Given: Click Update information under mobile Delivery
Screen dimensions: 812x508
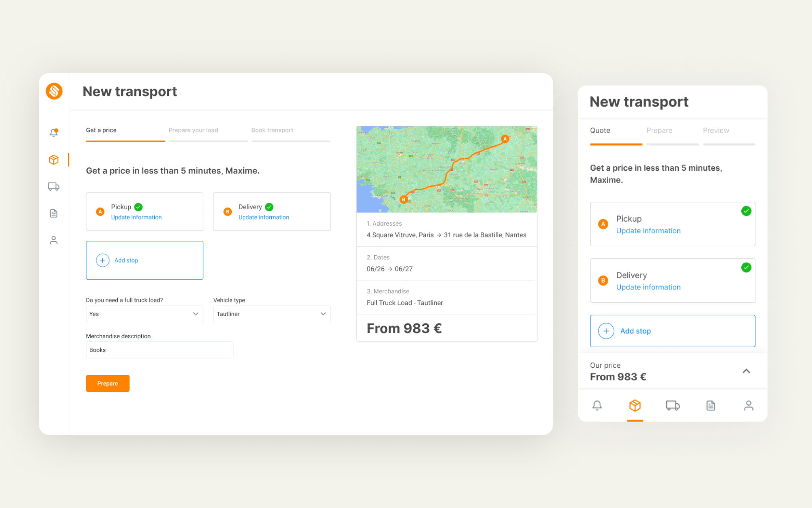Looking at the screenshot, I should pos(648,287).
